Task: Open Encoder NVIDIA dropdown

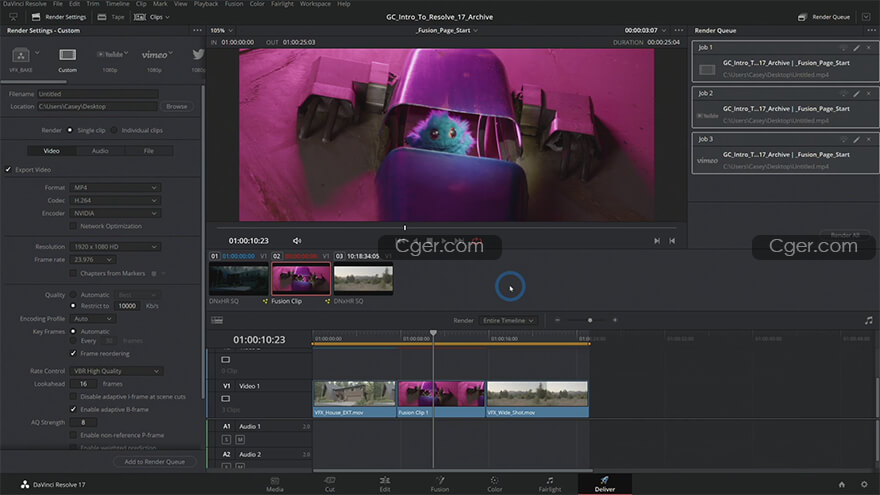Action: (x=115, y=213)
